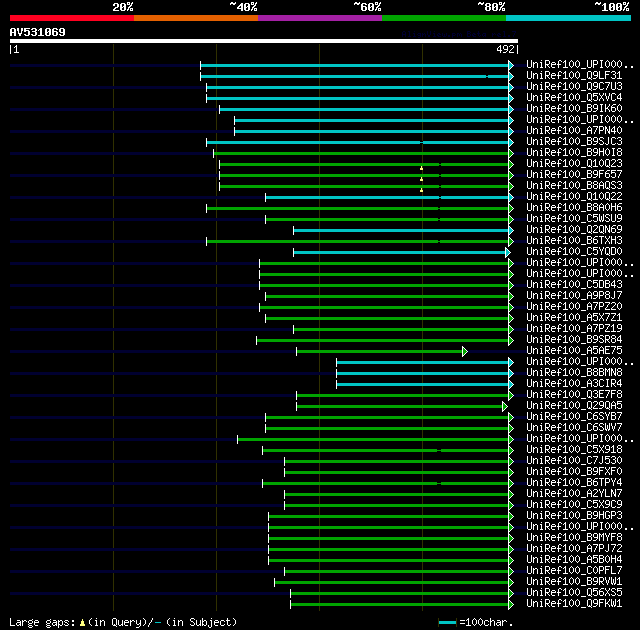Open hit UniRef100_Q5XVC4
640x630 pixels.
(x=574, y=98)
